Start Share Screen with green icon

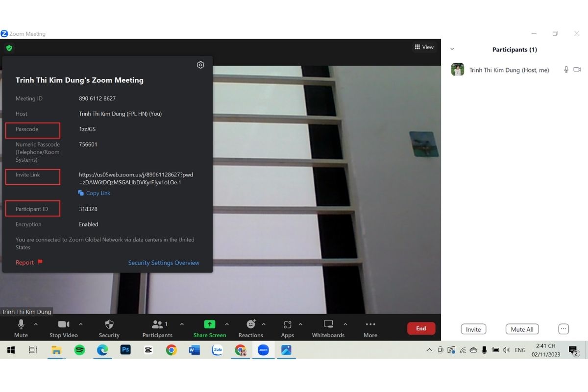[x=210, y=328]
